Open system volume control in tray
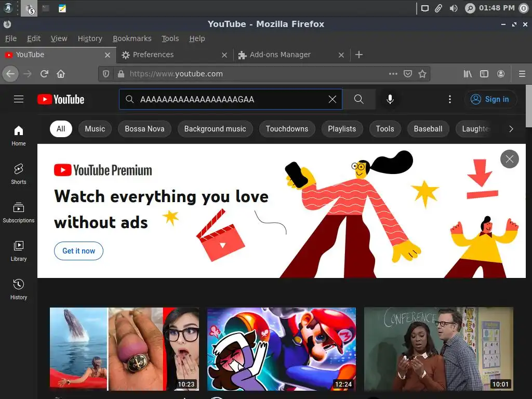The height and width of the screenshot is (399, 532). click(453, 8)
